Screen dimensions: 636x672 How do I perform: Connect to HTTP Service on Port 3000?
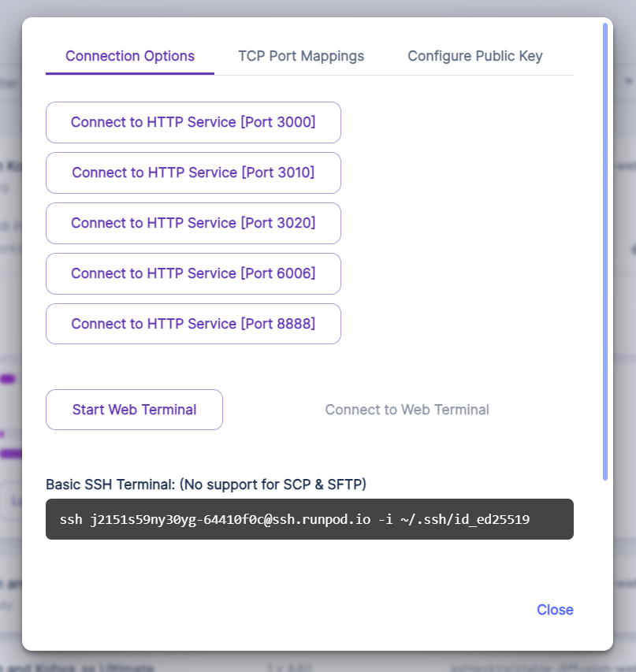pos(193,122)
